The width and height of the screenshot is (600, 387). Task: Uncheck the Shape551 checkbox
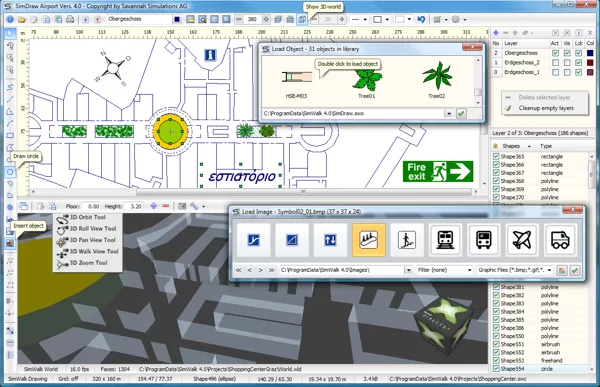496,345
